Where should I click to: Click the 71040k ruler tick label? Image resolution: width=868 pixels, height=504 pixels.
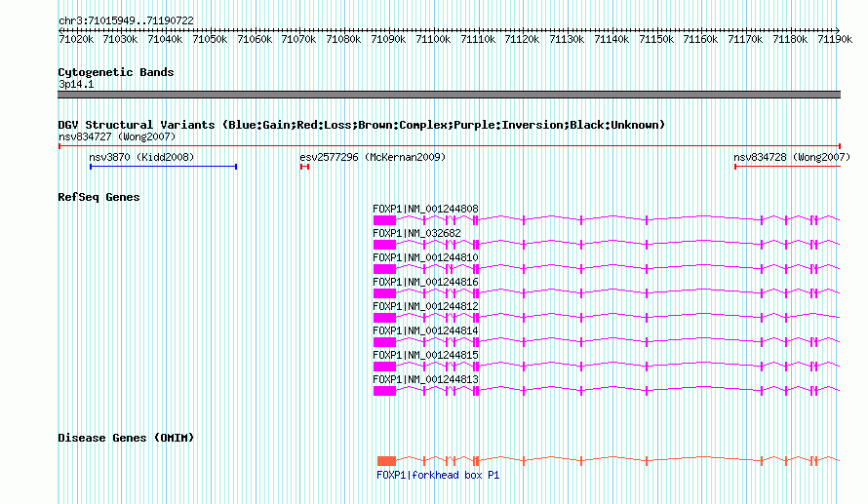coord(165,40)
